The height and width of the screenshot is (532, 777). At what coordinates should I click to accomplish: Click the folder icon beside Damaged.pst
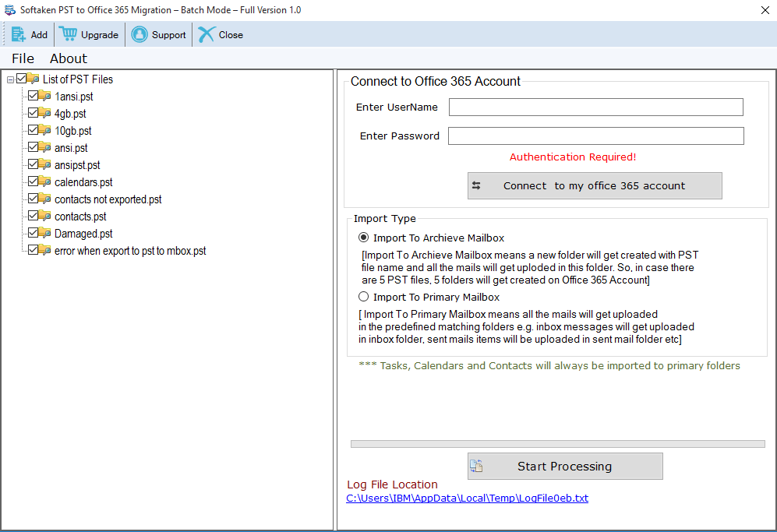pos(44,233)
